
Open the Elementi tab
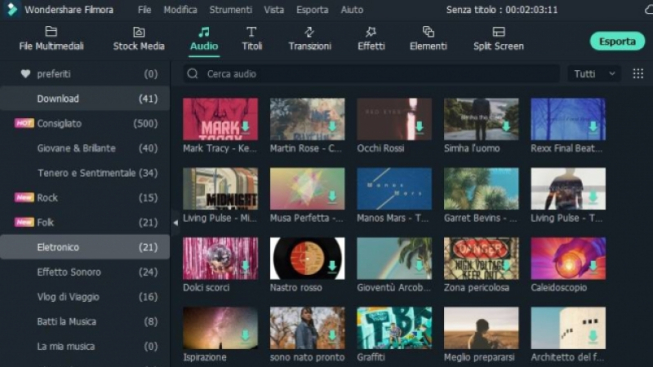[428, 39]
